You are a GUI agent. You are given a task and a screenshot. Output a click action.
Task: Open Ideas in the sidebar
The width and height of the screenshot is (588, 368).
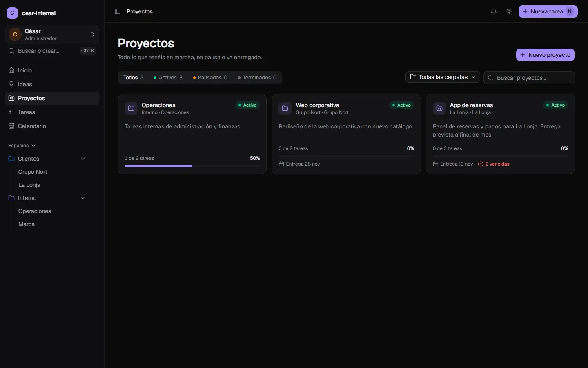pos(52,84)
